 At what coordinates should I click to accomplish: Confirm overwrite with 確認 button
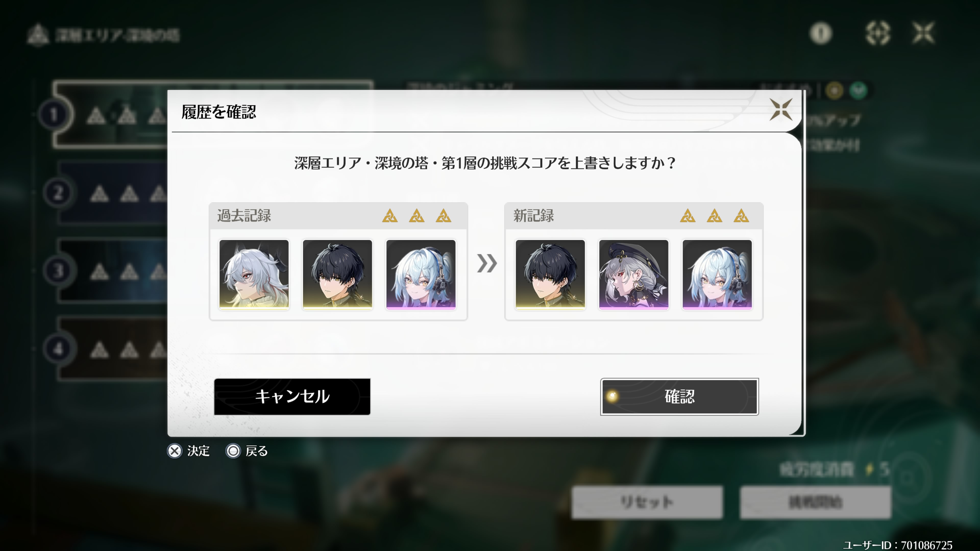(679, 396)
